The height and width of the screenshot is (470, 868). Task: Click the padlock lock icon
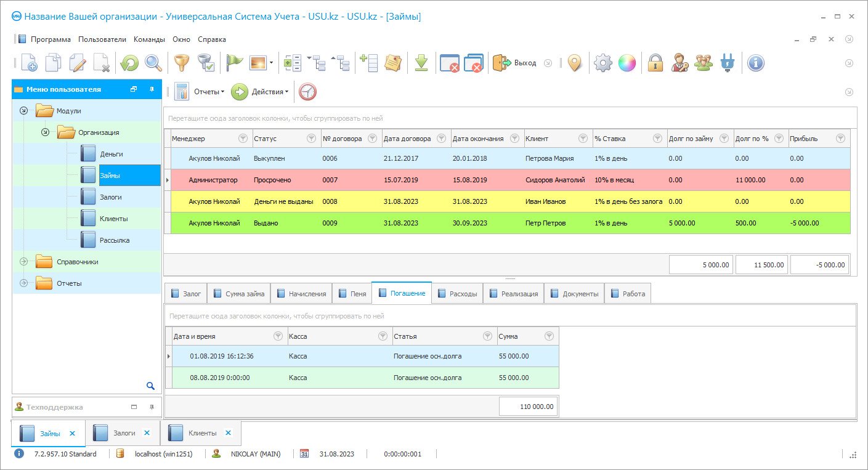(655, 63)
